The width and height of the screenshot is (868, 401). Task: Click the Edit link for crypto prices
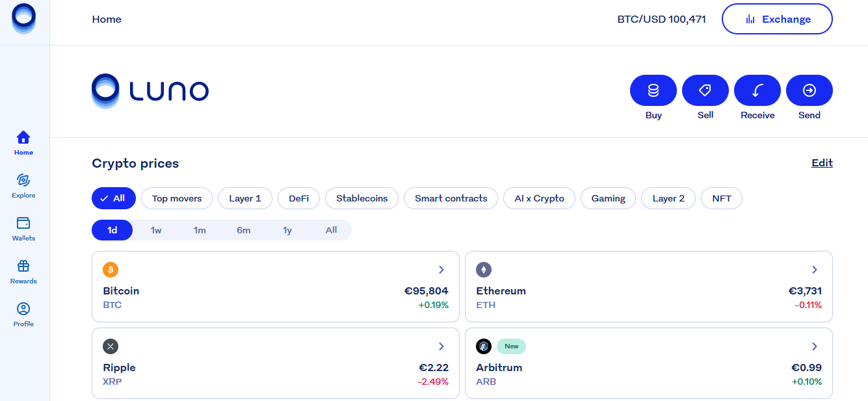click(822, 162)
